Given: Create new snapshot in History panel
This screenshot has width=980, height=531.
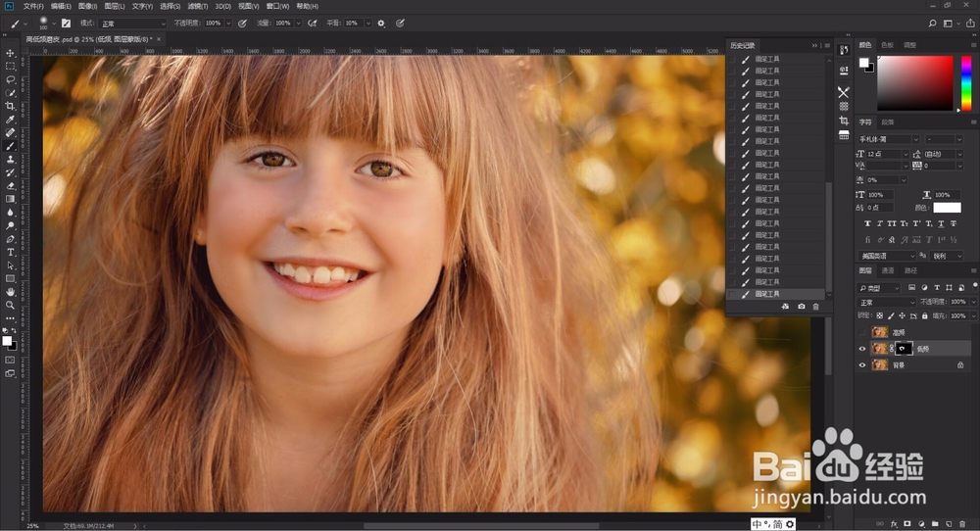Looking at the screenshot, I should coord(802,306).
